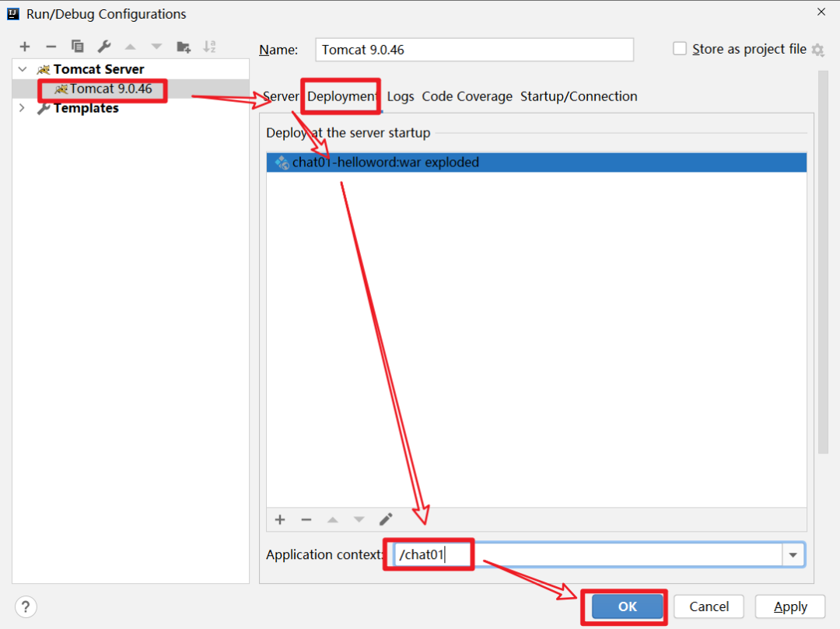The height and width of the screenshot is (629, 840).
Task: Click the right panel vertical scrollbar
Action: point(823,262)
